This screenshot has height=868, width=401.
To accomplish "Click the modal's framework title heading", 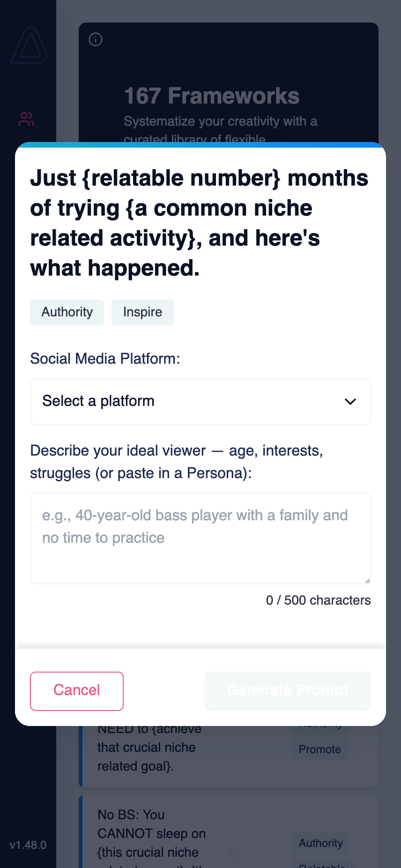I will tap(200, 223).
